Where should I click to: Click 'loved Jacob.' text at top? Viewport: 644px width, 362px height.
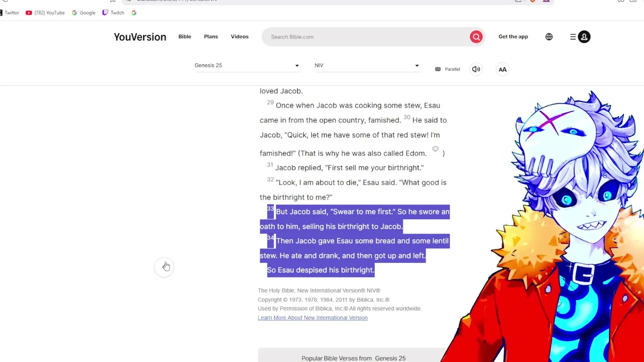[281, 91]
